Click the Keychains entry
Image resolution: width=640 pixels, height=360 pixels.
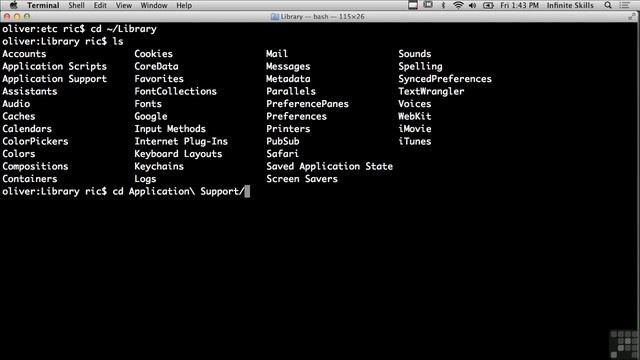(x=159, y=167)
